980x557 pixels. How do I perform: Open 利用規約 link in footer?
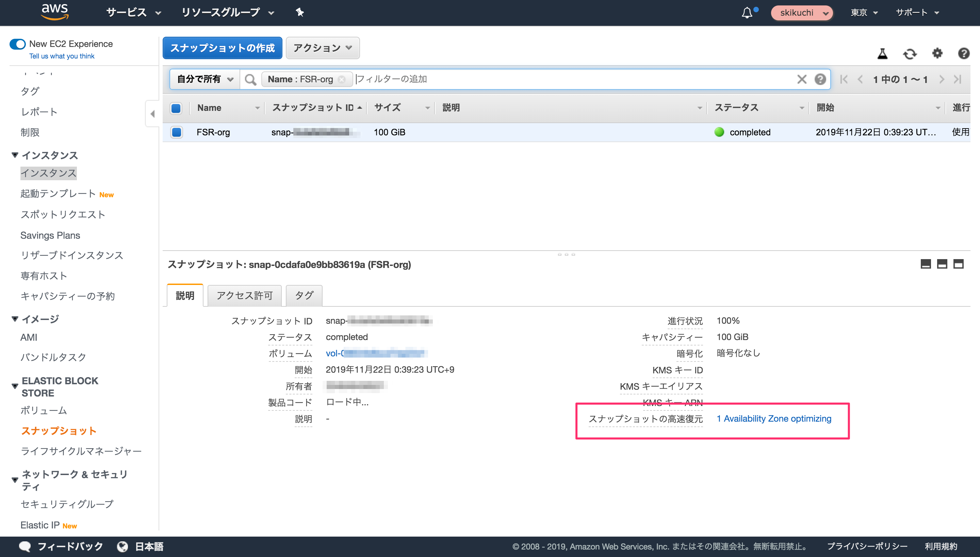[941, 546]
